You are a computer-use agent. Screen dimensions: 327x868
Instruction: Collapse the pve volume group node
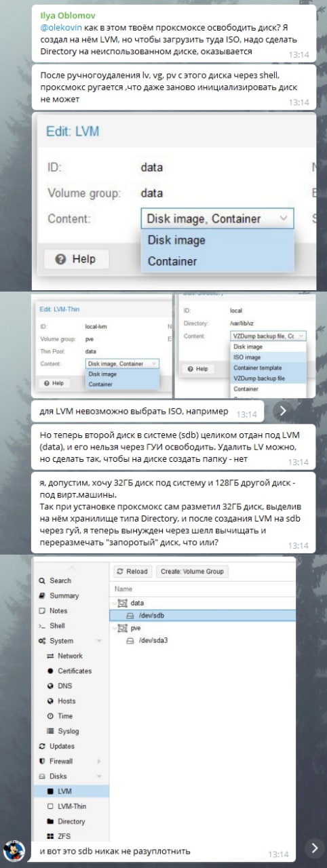(114, 628)
